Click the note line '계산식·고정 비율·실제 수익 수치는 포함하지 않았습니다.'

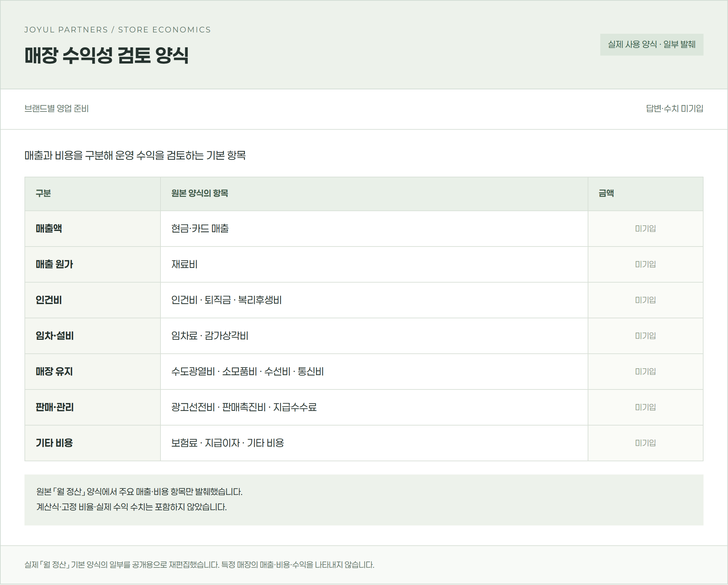click(131, 507)
